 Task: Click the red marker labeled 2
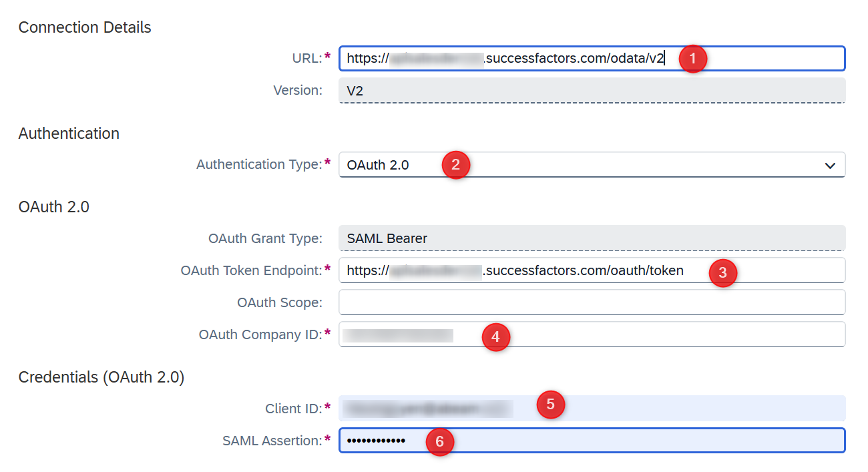[455, 165]
